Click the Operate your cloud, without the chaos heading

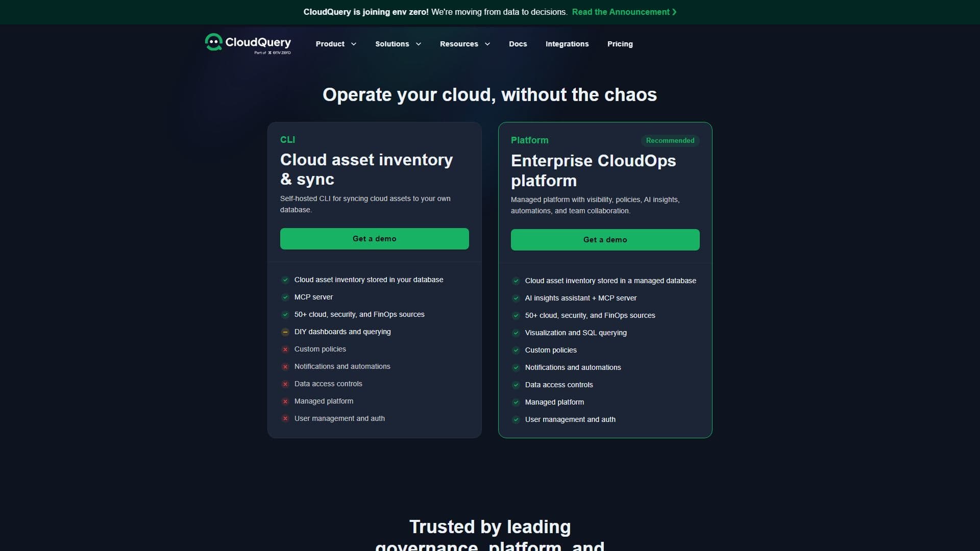pyautogui.click(x=490, y=95)
